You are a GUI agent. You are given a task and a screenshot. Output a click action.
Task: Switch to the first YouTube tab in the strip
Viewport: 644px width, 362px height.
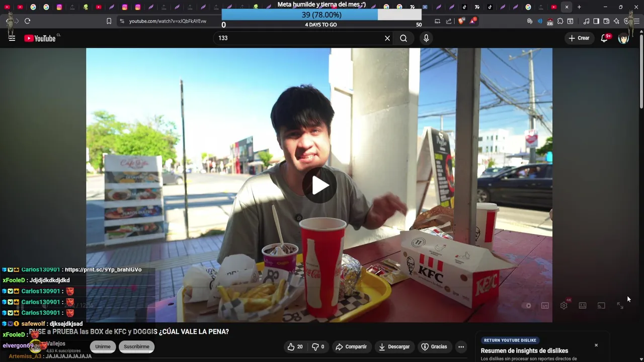(x=7, y=7)
